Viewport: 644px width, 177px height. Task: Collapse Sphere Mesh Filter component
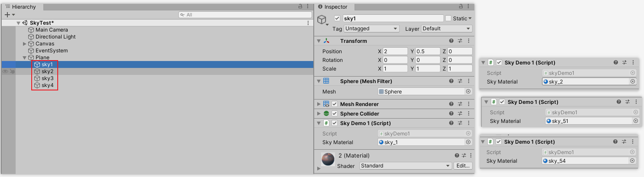pos(319,81)
